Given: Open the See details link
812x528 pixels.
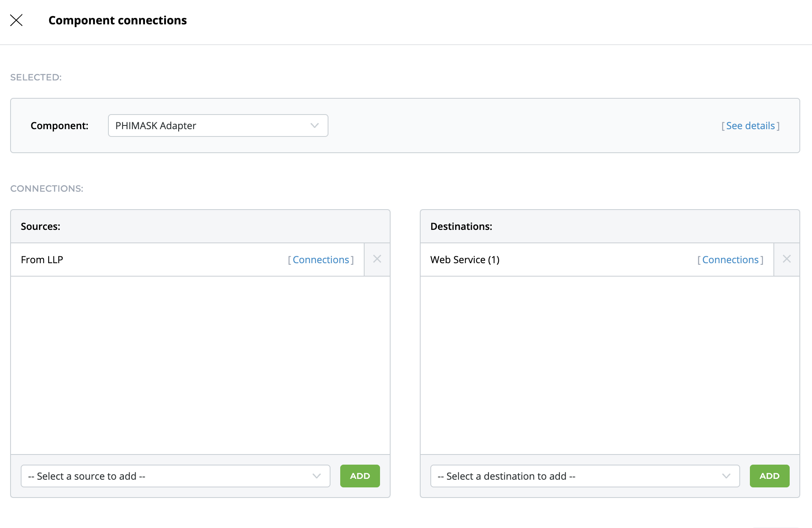Looking at the screenshot, I should (x=750, y=126).
